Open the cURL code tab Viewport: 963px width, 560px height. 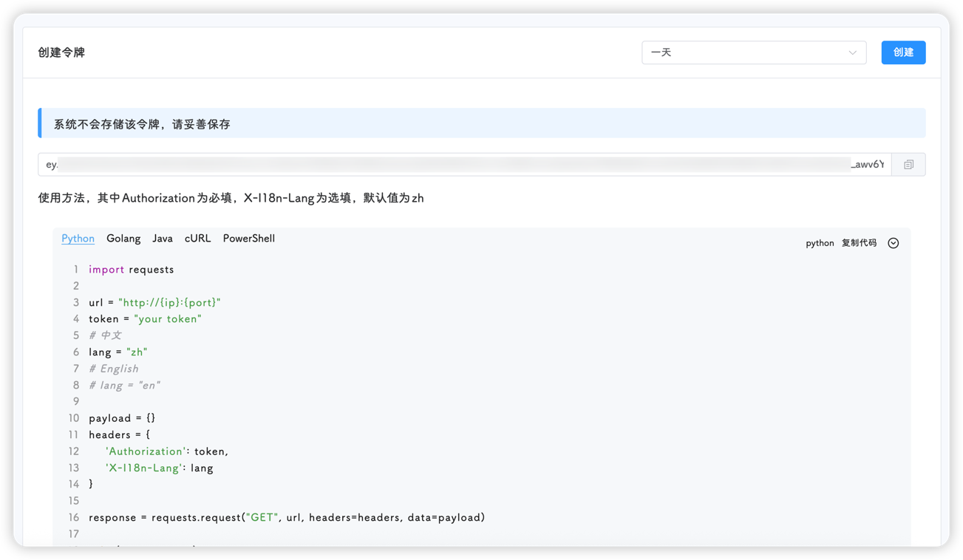pos(197,239)
